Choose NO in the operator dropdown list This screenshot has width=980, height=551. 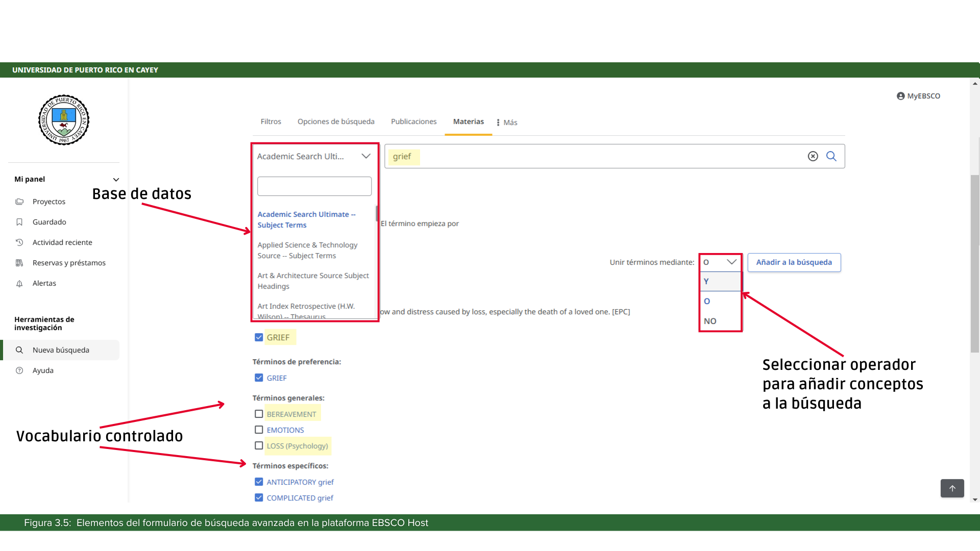(x=710, y=321)
